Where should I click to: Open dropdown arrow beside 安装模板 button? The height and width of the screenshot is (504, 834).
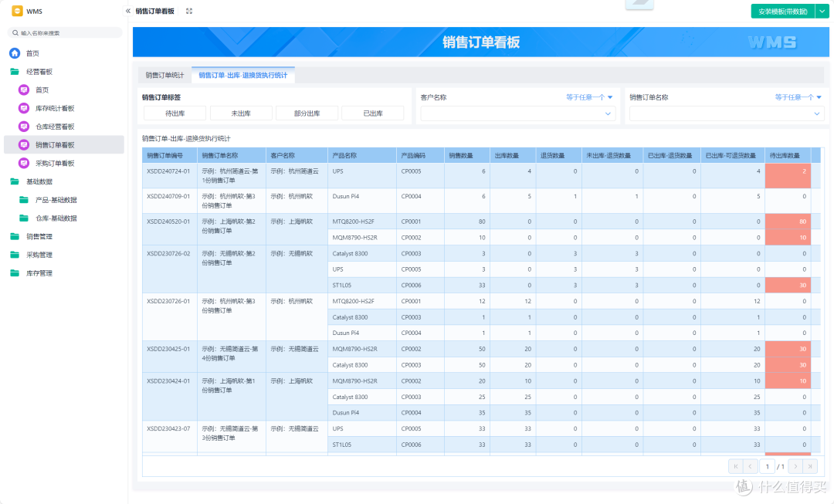822,11
